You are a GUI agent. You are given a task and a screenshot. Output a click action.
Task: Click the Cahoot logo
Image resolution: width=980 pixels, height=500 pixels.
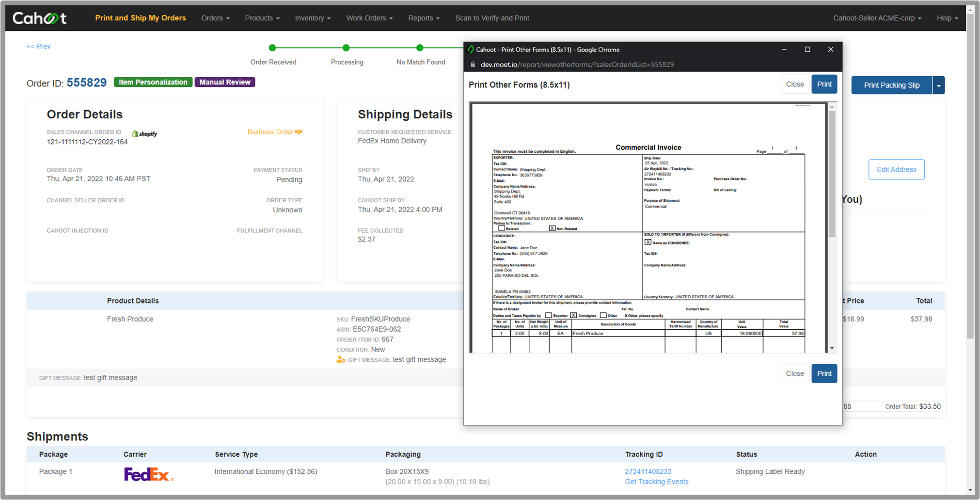[39, 18]
